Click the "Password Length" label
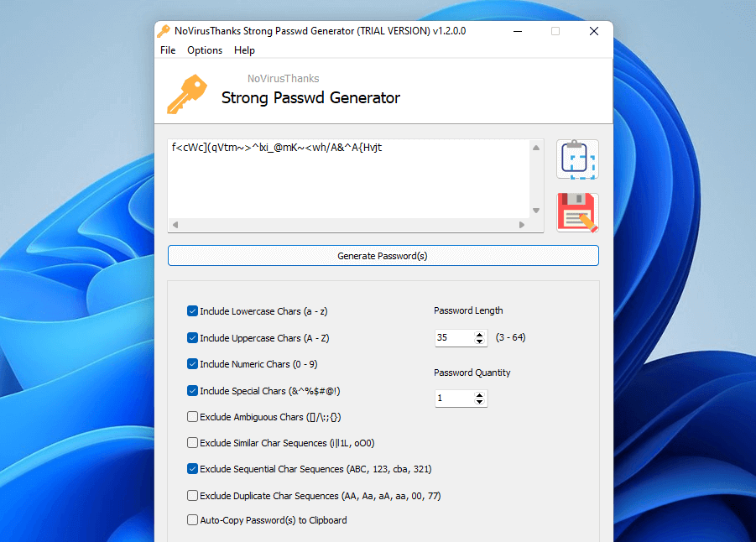The height and width of the screenshot is (542, 756). [x=468, y=310]
